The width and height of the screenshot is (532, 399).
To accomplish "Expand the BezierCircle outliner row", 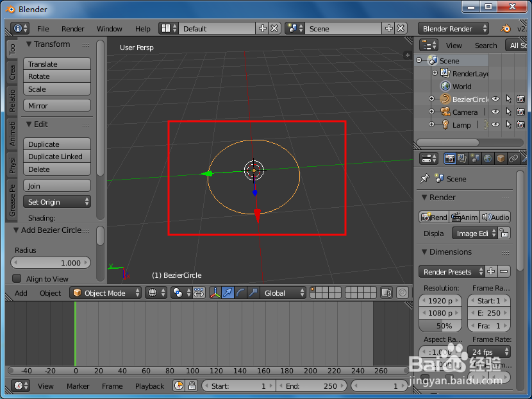I will click(x=431, y=99).
